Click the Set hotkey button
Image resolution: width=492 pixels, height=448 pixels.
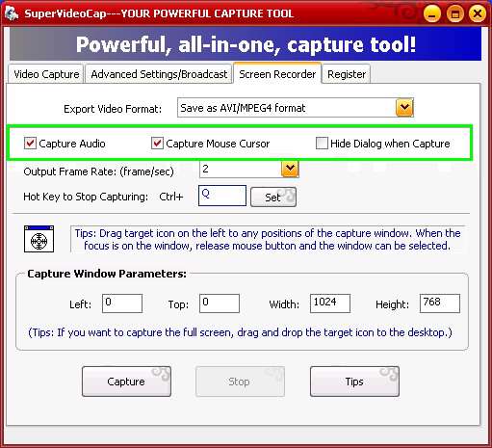(x=273, y=197)
